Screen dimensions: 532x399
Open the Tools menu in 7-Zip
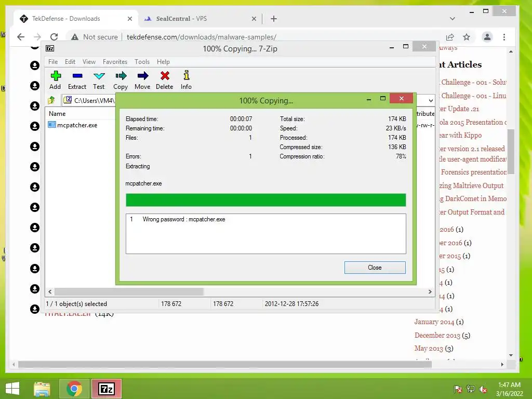[x=142, y=61]
